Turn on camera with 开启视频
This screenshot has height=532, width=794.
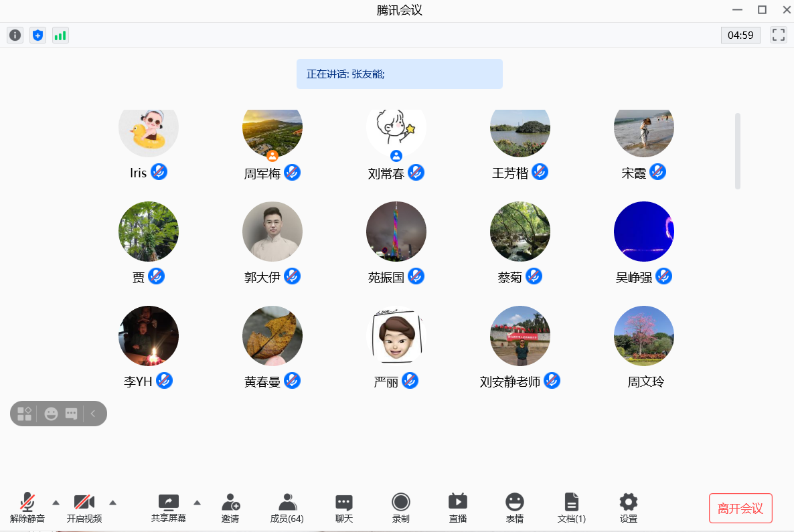click(x=84, y=508)
